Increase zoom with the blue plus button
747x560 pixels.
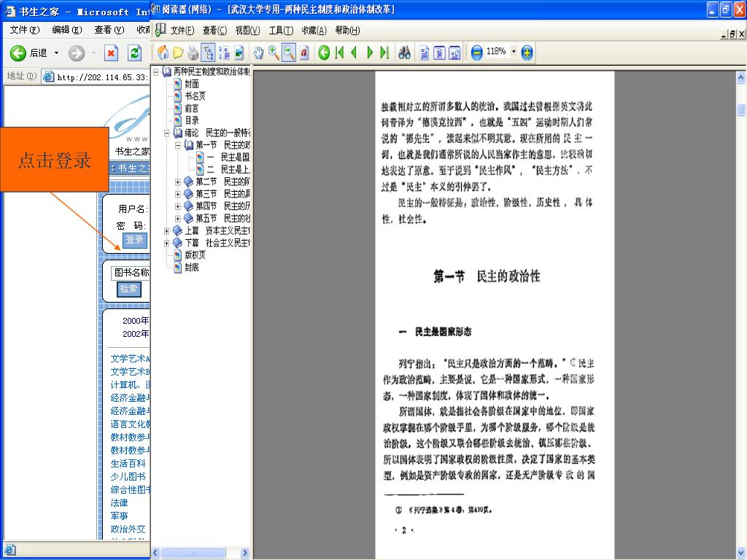(x=527, y=52)
